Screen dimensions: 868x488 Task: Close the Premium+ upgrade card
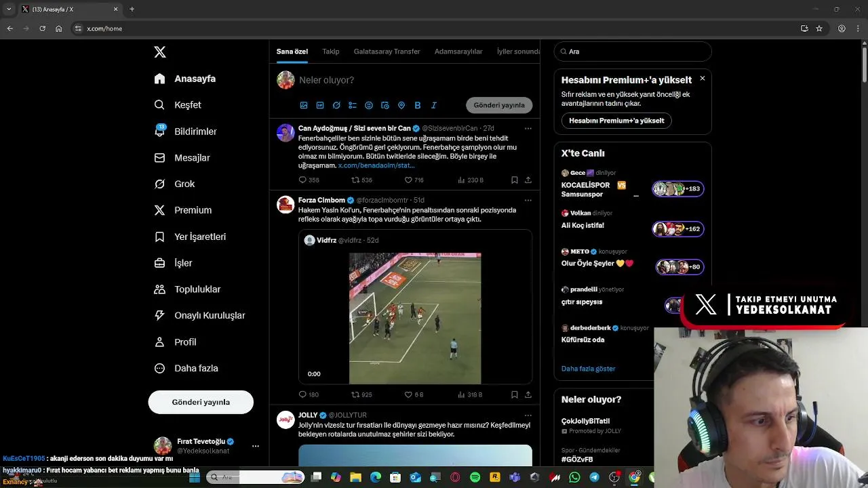[x=703, y=79]
